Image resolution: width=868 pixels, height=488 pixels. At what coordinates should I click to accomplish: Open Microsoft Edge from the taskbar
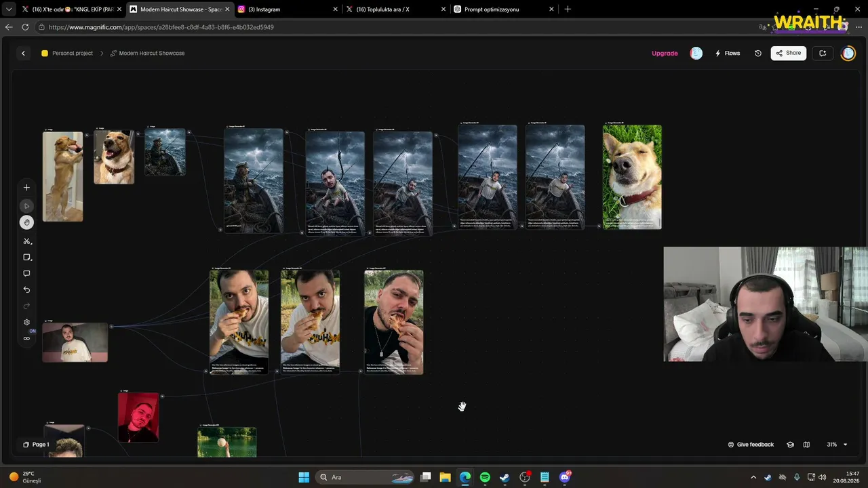pyautogui.click(x=465, y=477)
